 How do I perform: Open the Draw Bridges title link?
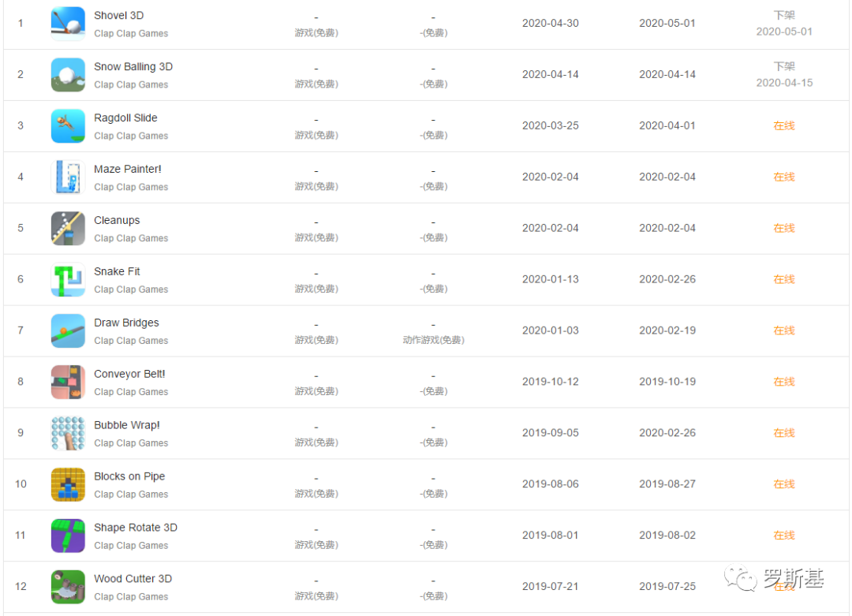click(126, 323)
